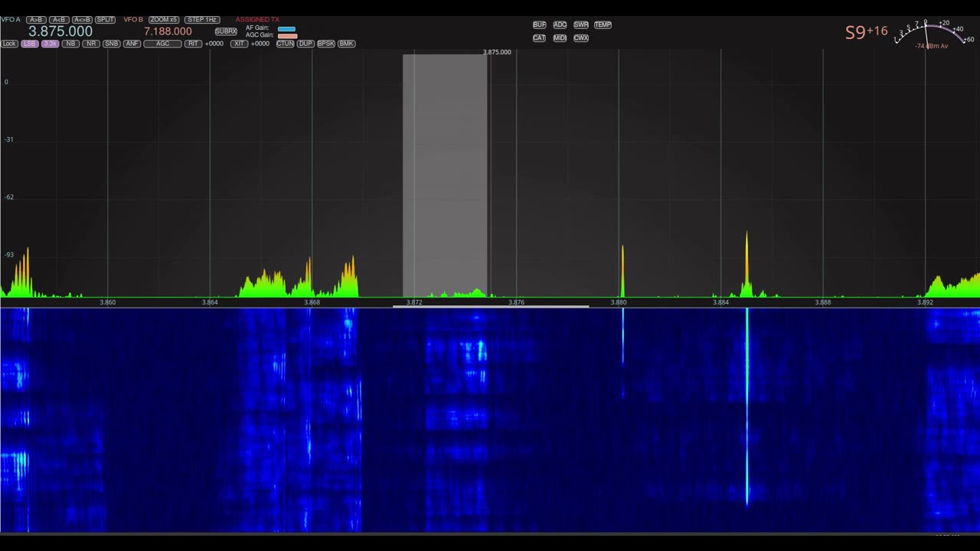Toggle the RIT button
The image size is (980, 551).
[193, 44]
